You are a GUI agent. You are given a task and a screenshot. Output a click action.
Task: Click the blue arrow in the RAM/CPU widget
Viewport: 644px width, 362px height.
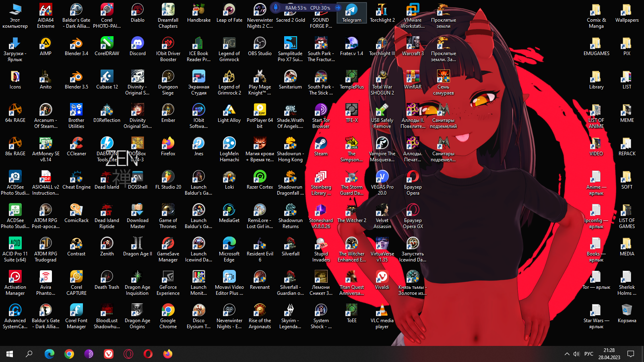coord(338,8)
